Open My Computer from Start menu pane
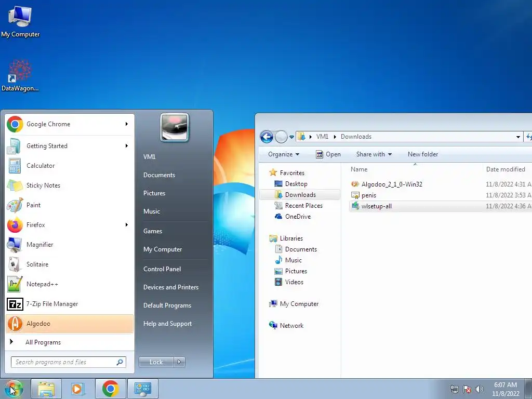Image resolution: width=532 pixels, height=399 pixels. click(163, 249)
